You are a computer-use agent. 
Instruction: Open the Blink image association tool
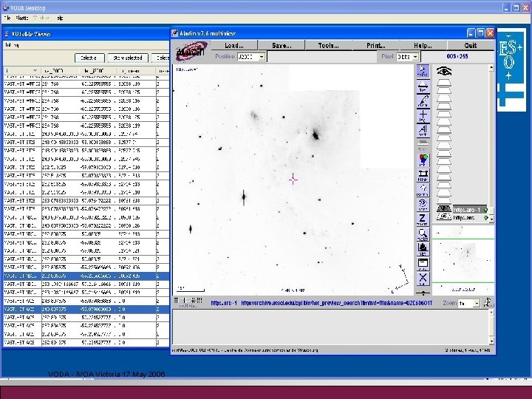[x=423, y=175]
